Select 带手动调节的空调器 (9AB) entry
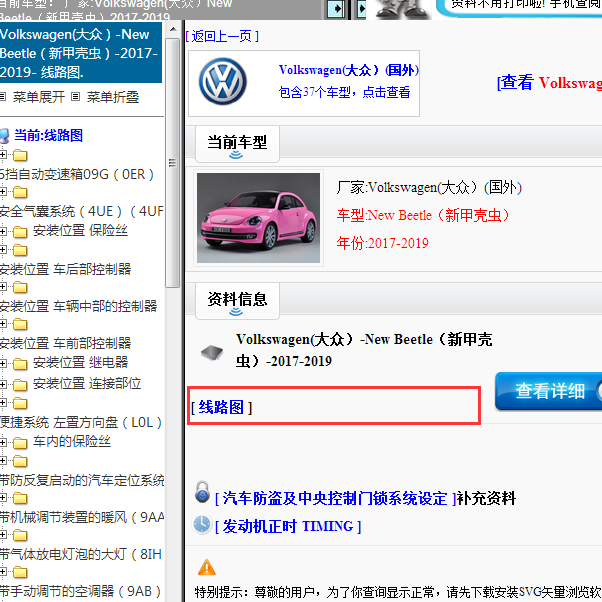 [x=80, y=591]
